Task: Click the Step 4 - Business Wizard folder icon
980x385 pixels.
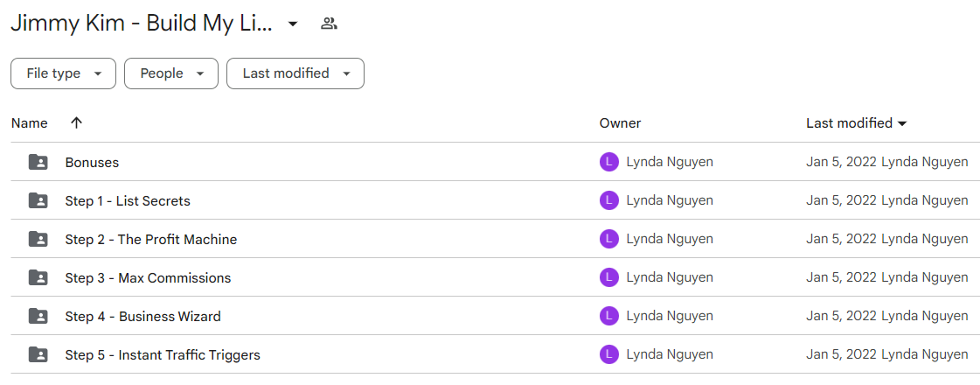Action: point(38,316)
